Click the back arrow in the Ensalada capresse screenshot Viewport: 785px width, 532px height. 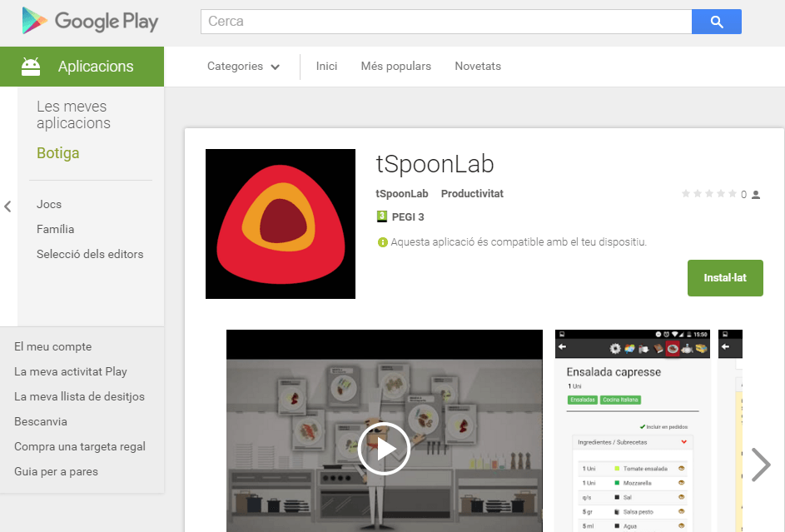point(562,347)
